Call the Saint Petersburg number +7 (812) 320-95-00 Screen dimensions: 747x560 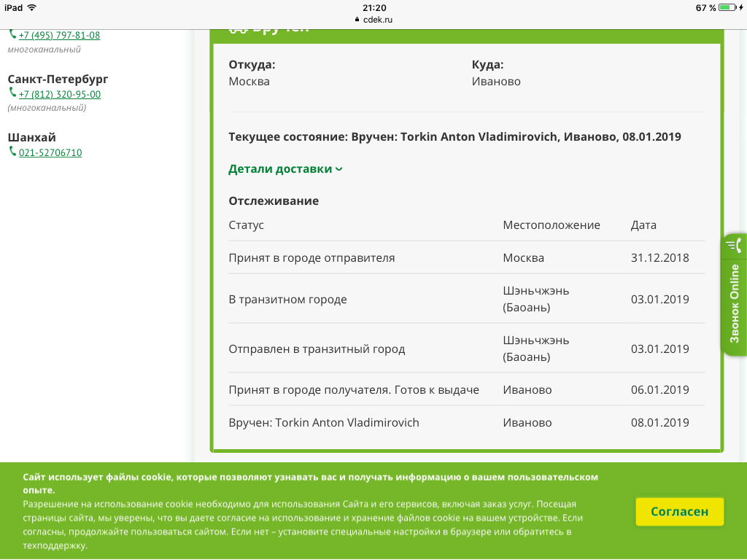point(59,94)
